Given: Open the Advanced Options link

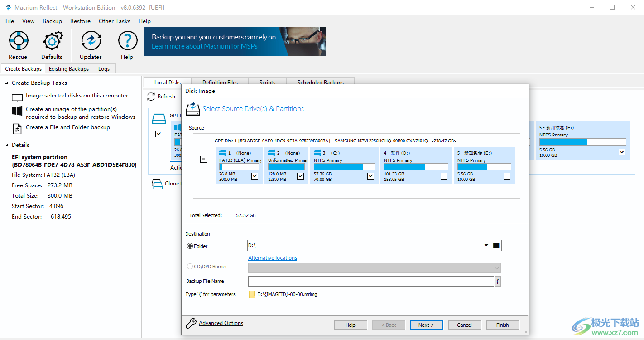Looking at the screenshot, I should 221,323.
